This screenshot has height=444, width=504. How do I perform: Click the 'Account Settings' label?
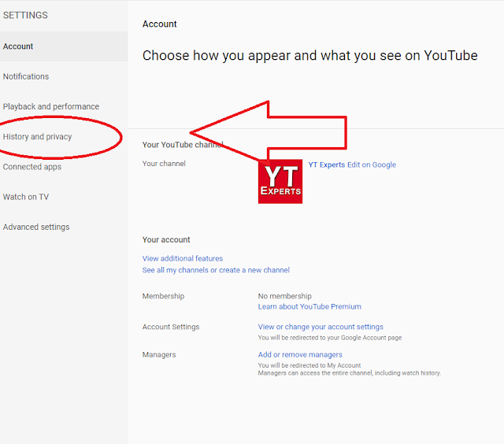coord(171,327)
